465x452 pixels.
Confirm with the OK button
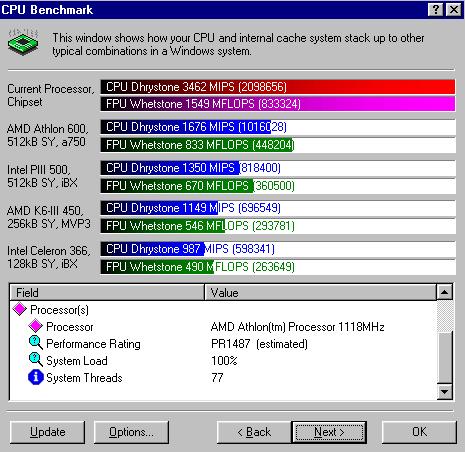click(419, 432)
